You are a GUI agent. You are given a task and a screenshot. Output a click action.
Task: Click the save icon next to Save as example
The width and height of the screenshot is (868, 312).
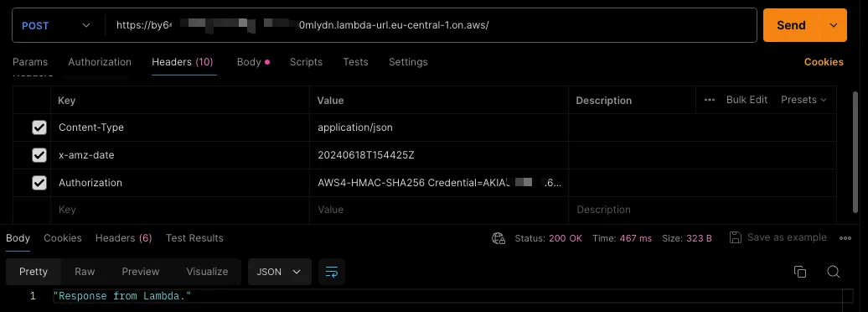pos(735,237)
